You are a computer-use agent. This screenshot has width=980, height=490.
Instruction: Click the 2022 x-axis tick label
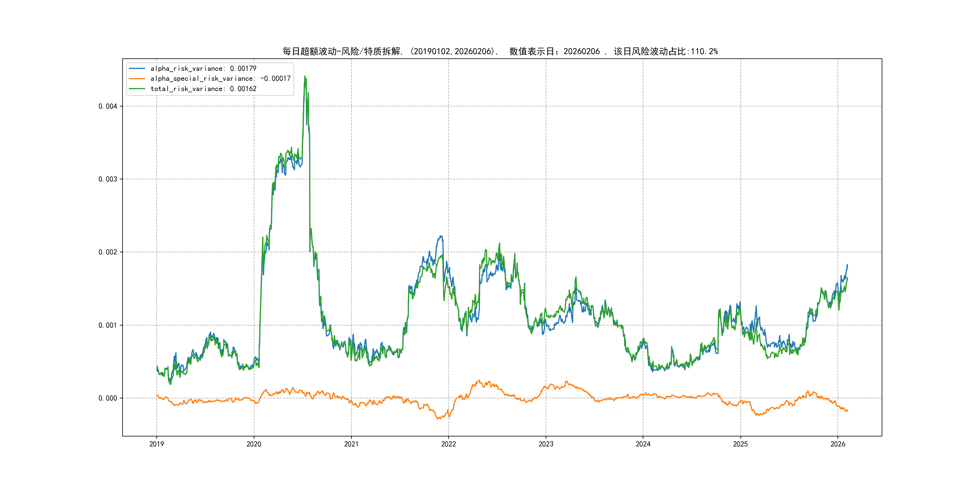click(449, 444)
